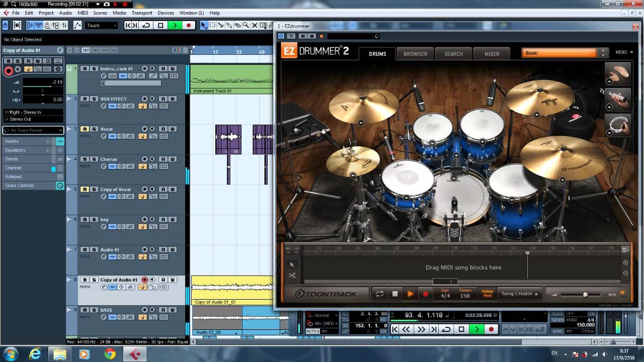Click the automation line tool icon
644x362 pixels.
point(77,25)
